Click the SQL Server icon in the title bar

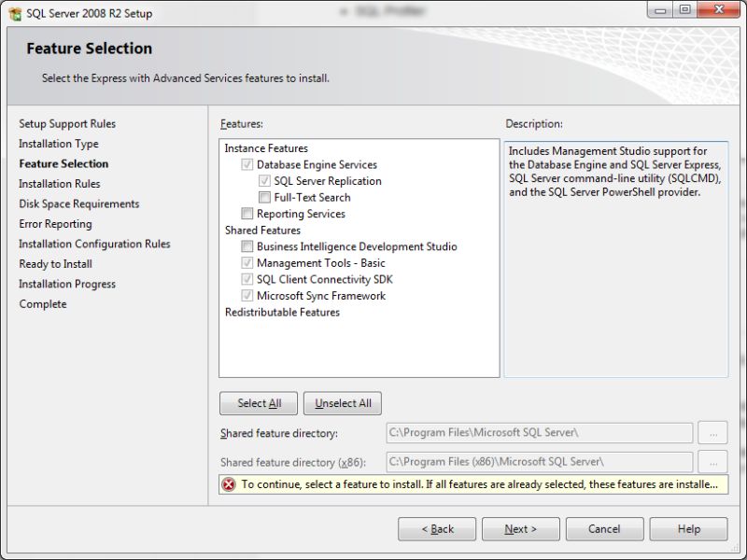tap(15, 12)
